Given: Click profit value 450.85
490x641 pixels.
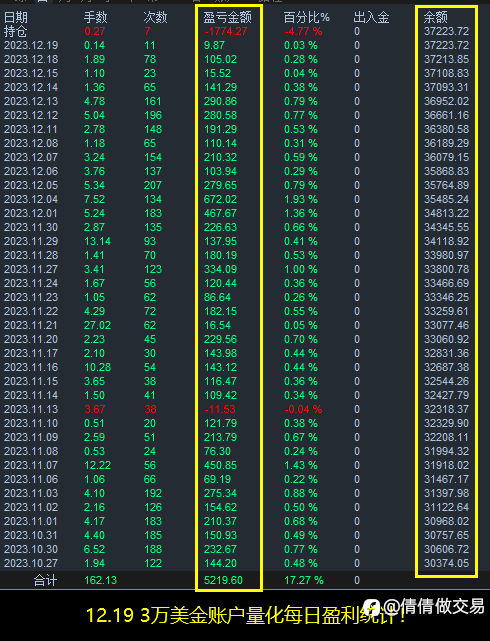Looking at the screenshot, I should tap(220, 465).
